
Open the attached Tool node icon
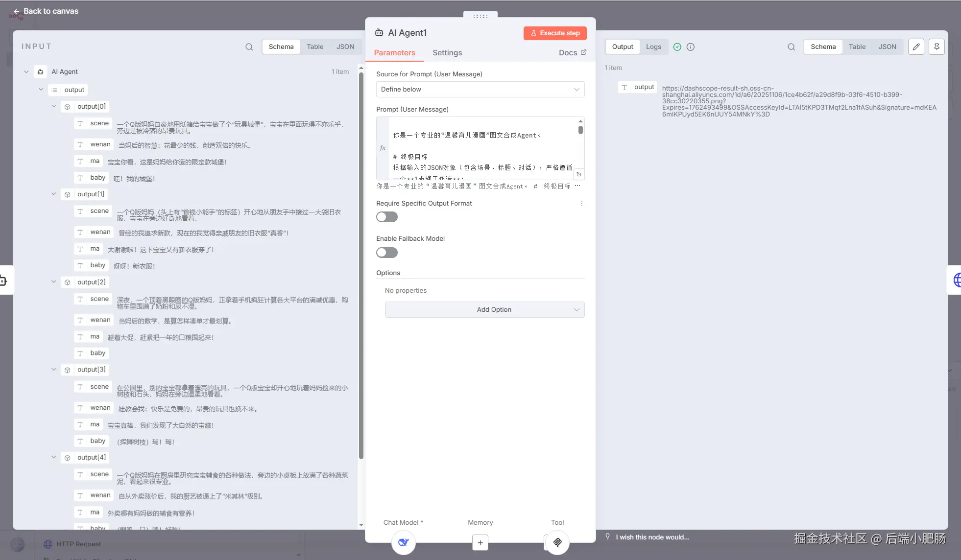coord(557,542)
